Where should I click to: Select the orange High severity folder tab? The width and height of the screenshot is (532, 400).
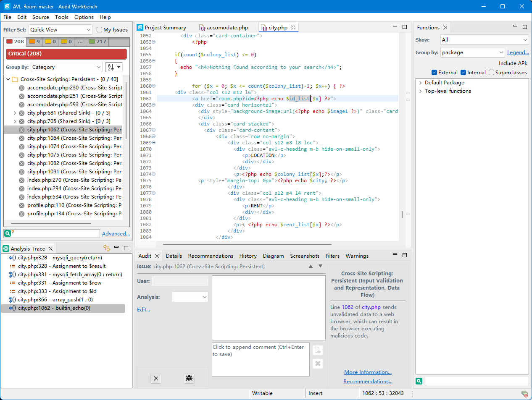(34, 42)
